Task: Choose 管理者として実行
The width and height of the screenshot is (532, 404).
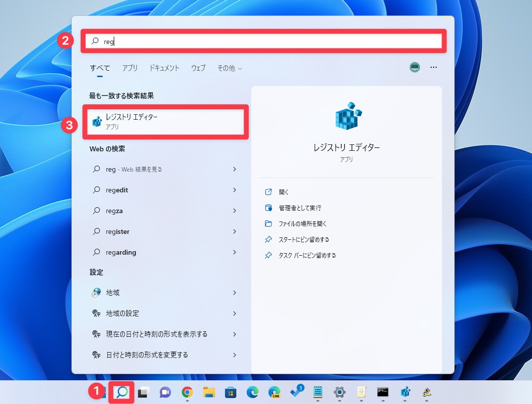Action: click(300, 208)
